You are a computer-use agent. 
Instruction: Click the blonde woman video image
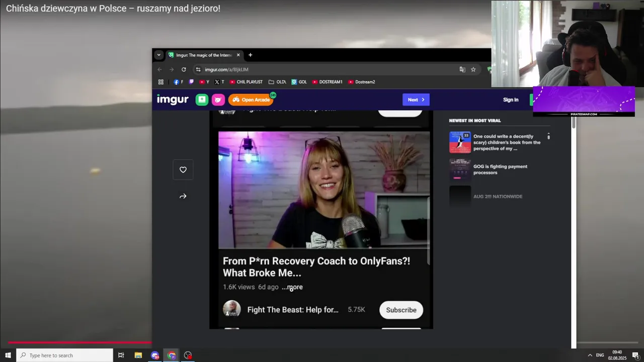click(324, 190)
